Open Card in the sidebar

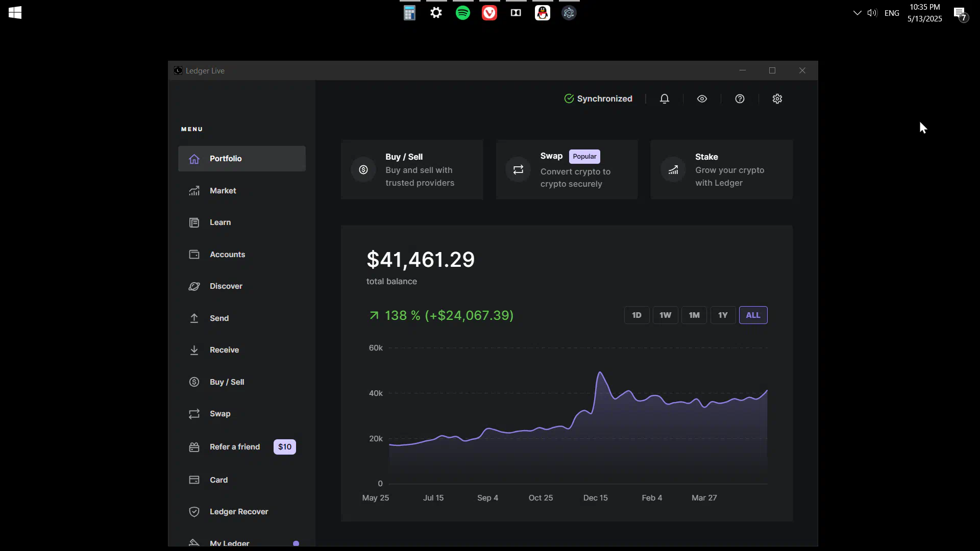[242, 480]
